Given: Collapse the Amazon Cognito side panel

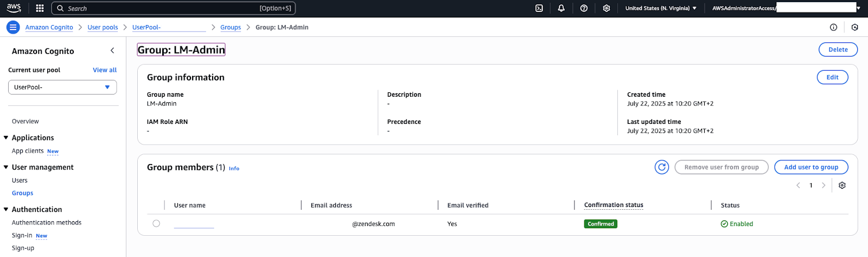Looking at the screenshot, I should tap(112, 51).
